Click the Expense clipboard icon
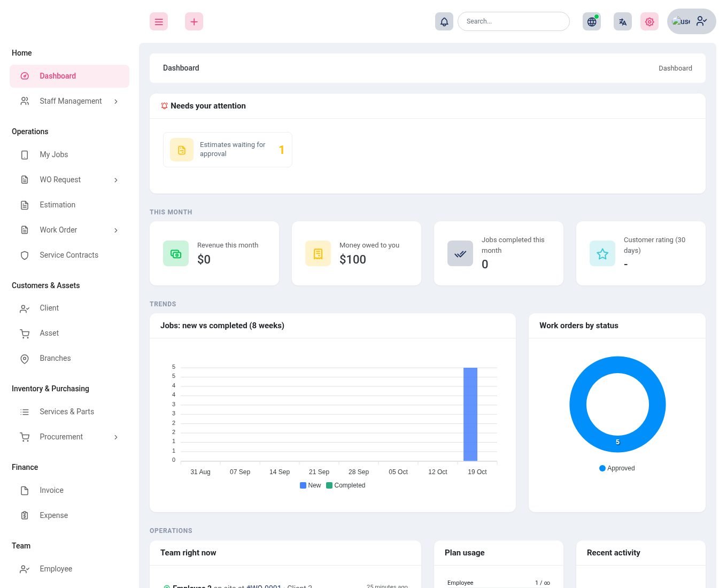Image resolution: width=727 pixels, height=588 pixels. coord(25,515)
